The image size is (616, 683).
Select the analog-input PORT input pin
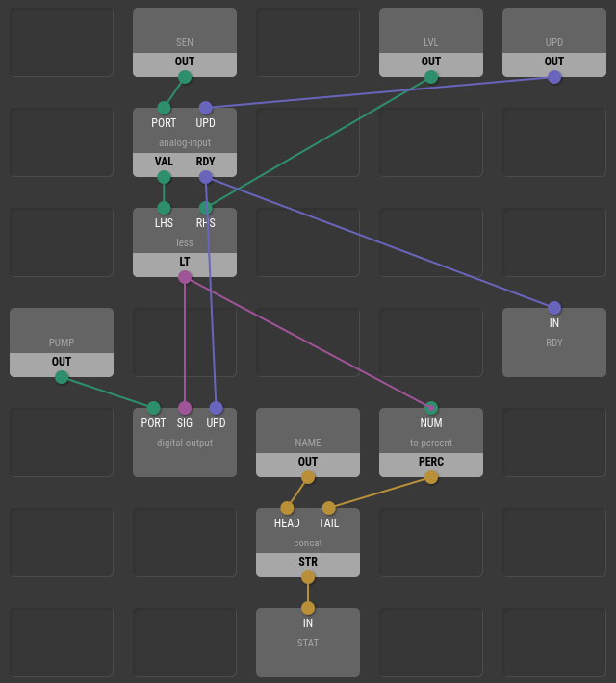coord(164,108)
